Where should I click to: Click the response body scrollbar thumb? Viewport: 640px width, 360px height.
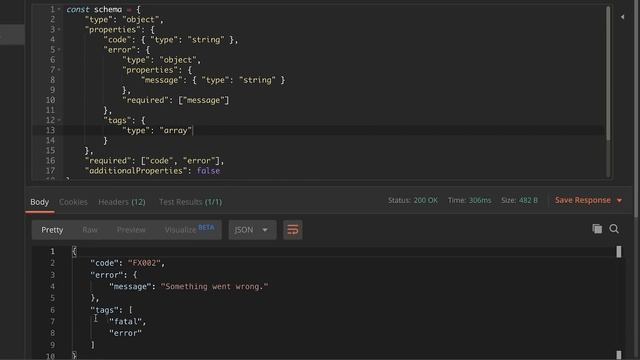click(619, 252)
